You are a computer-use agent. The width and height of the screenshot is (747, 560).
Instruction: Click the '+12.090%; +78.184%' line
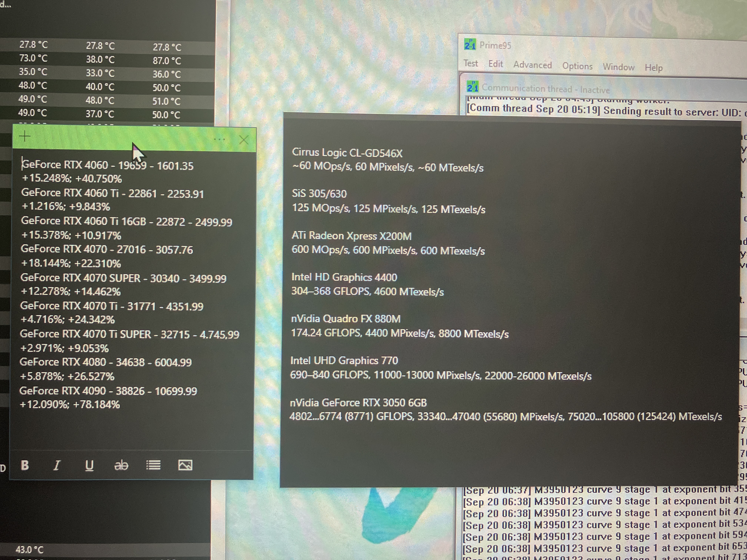(x=69, y=404)
